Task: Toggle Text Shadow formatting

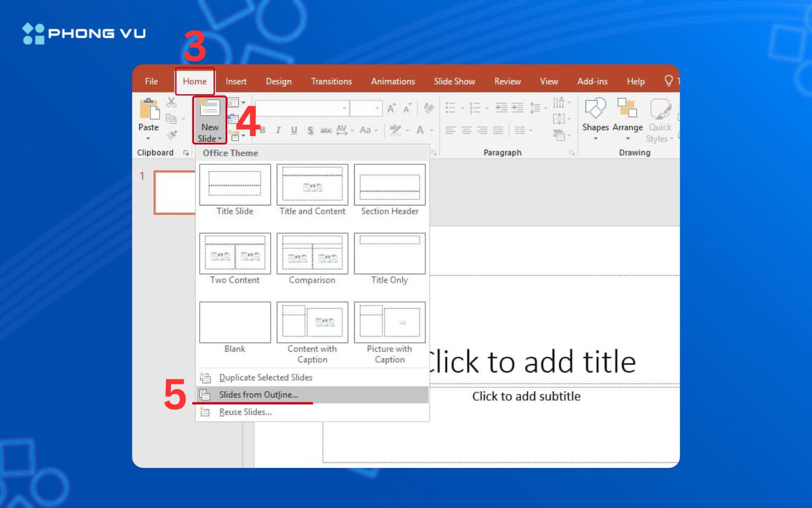Action: tap(310, 130)
